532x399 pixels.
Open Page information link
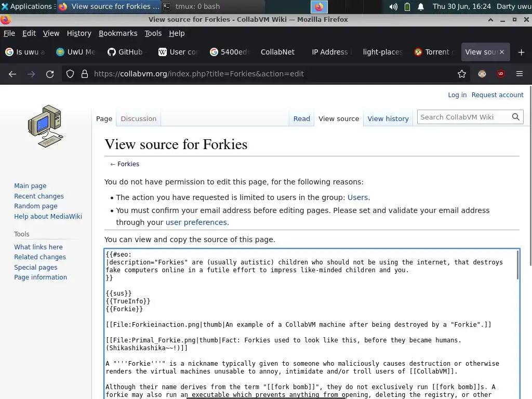coord(41,277)
